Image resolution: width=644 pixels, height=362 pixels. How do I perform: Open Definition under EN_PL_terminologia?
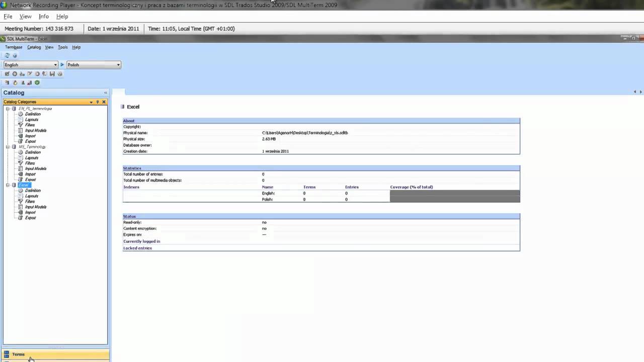click(x=33, y=114)
